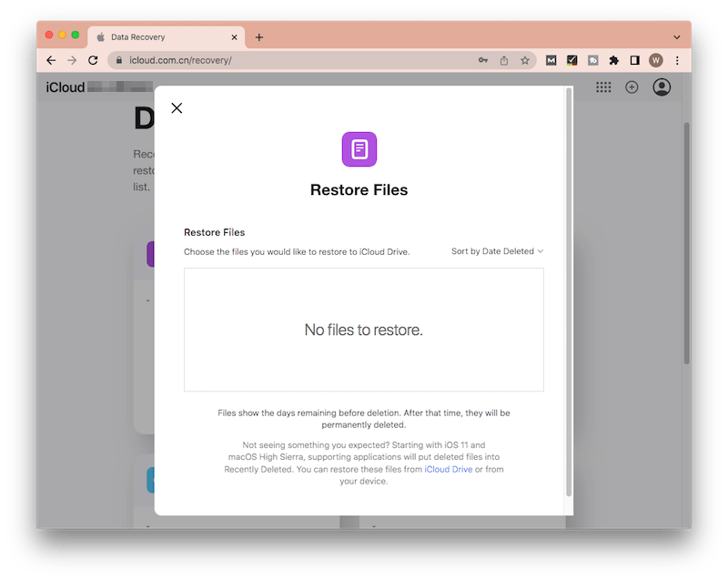Click the page's right-side scrollbar
The width and height of the screenshot is (728, 581).
(686, 243)
